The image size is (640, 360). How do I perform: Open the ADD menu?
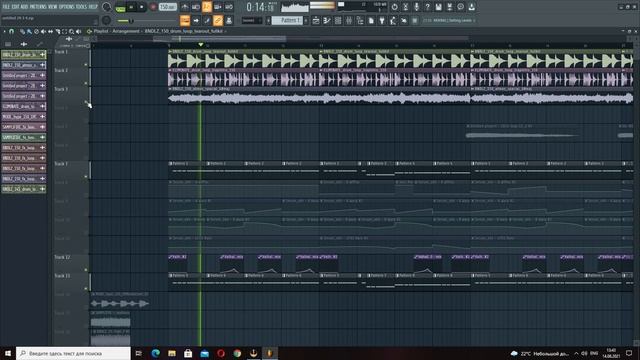pos(24,7)
